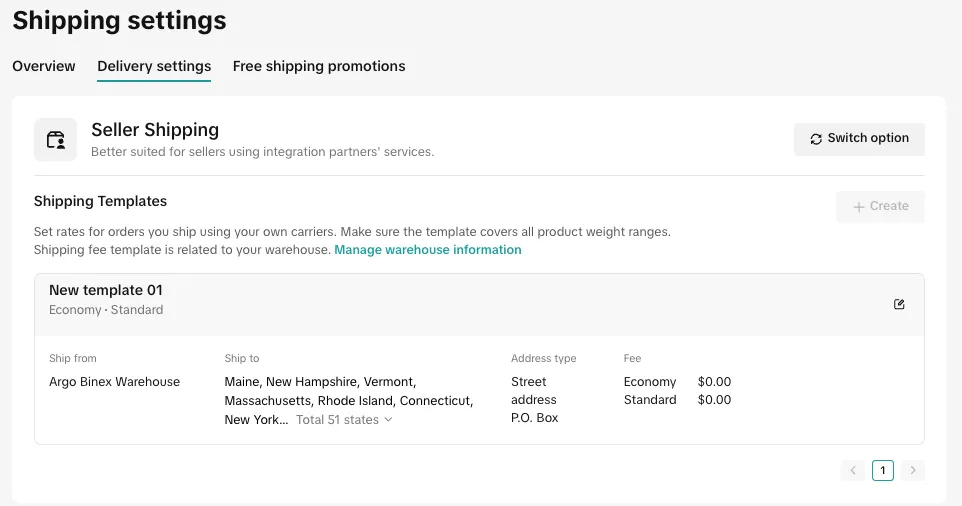Click the P.O. Box address type

click(534, 418)
